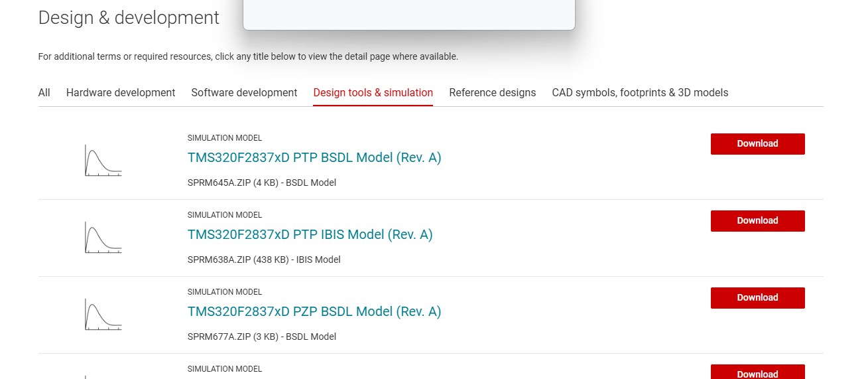Switch to Software development tab
The image size is (868, 379).
(244, 93)
